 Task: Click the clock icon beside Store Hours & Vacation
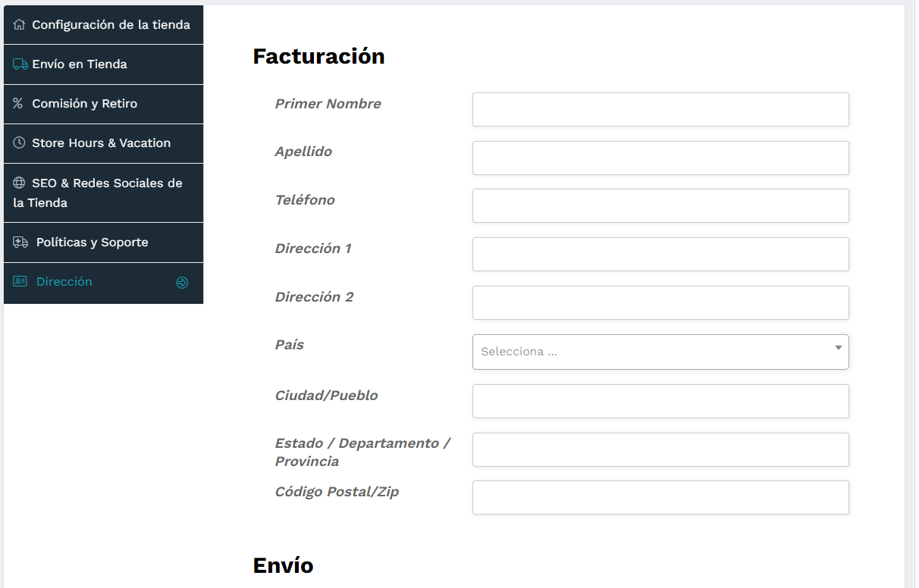coord(18,143)
